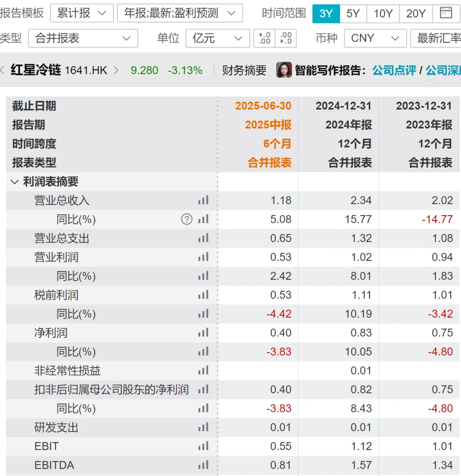Screen dimensions: 461x476
Task: Open chart icon for 营业利润 同比(%) row
Action: click(x=203, y=276)
